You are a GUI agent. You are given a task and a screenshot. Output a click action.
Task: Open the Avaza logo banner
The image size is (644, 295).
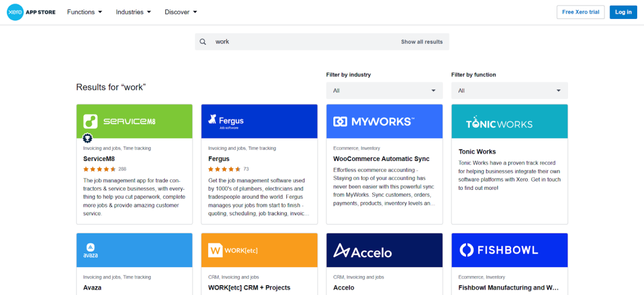[135, 250]
